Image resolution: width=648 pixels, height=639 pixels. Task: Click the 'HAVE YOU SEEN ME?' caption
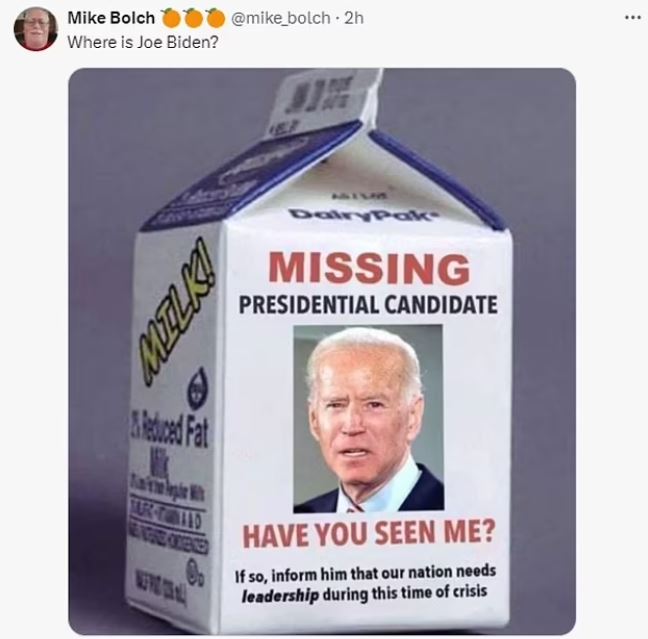tap(368, 533)
